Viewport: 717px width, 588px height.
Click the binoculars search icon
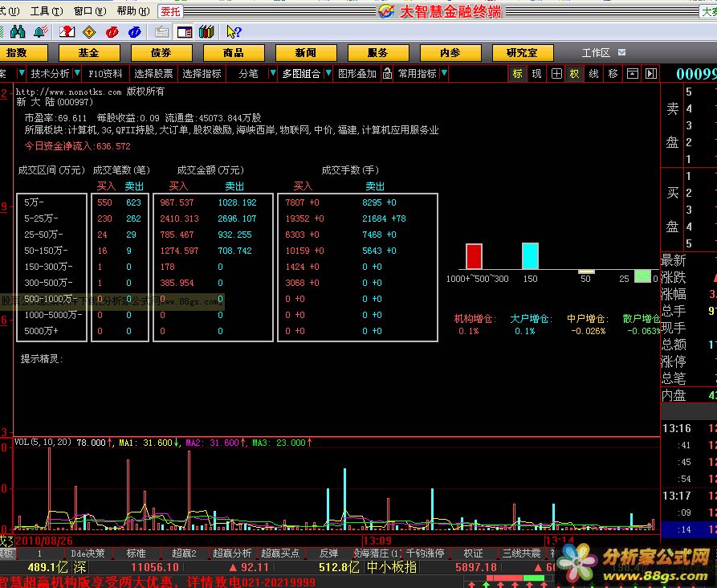click(x=18, y=31)
